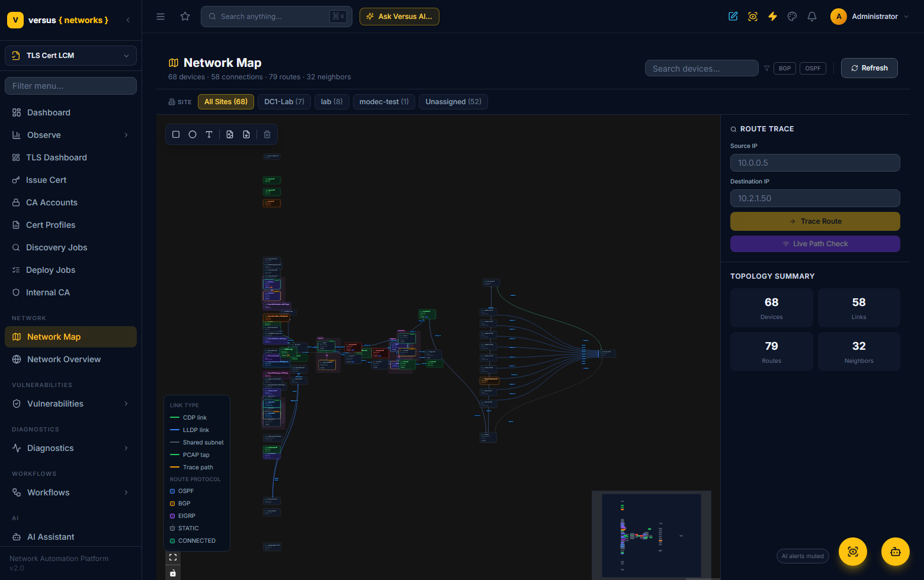Click the BGP color swatch in legend
This screenshot has width=924, height=580.
click(172, 504)
